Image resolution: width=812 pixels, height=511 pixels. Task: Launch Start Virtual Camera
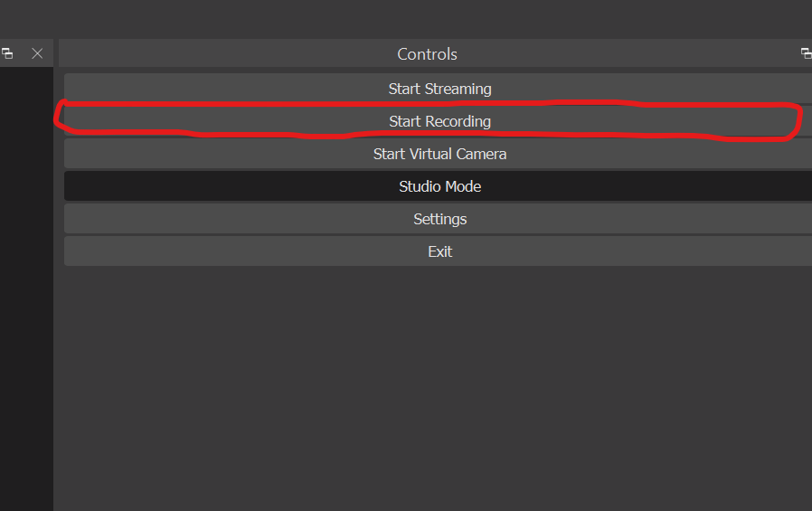[439, 154]
